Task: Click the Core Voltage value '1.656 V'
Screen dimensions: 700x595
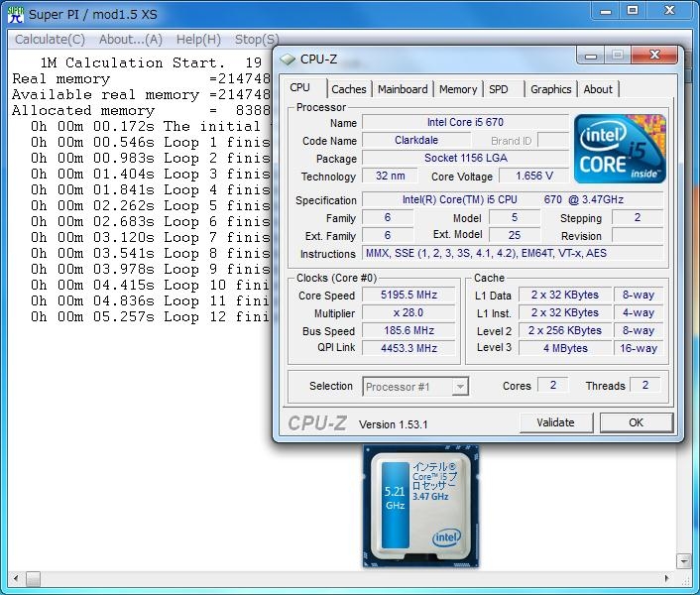Action: tap(534, 176)
